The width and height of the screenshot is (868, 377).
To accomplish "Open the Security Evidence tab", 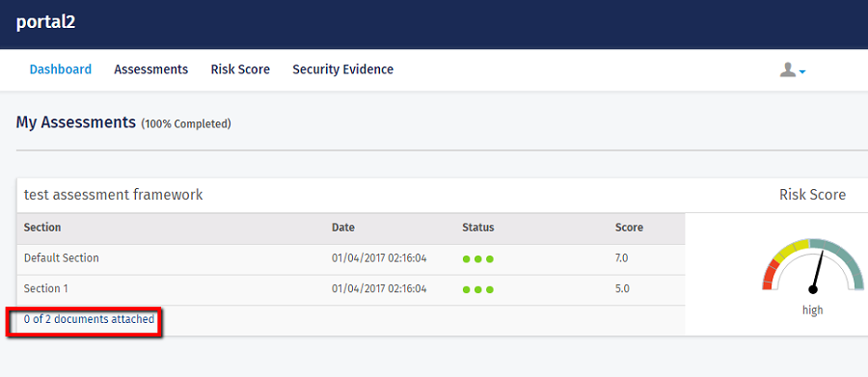I will (x=342, y=69).
